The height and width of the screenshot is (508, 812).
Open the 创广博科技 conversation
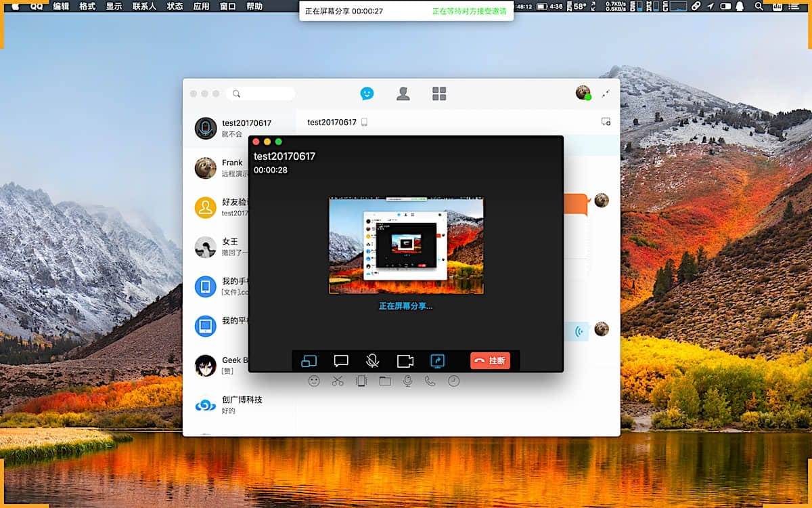240,404
